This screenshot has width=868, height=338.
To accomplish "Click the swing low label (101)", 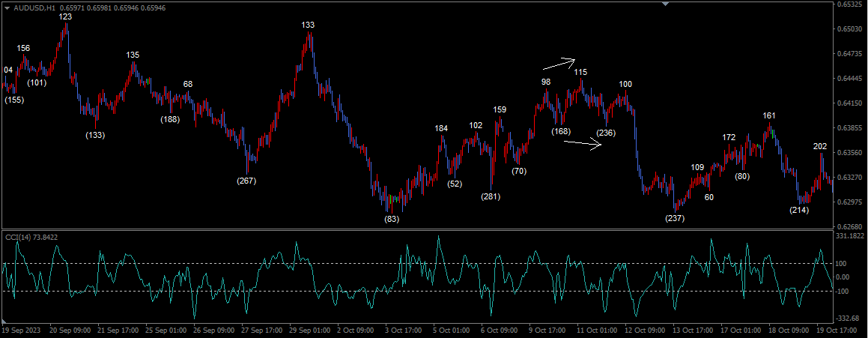I will tap(37, 82).
